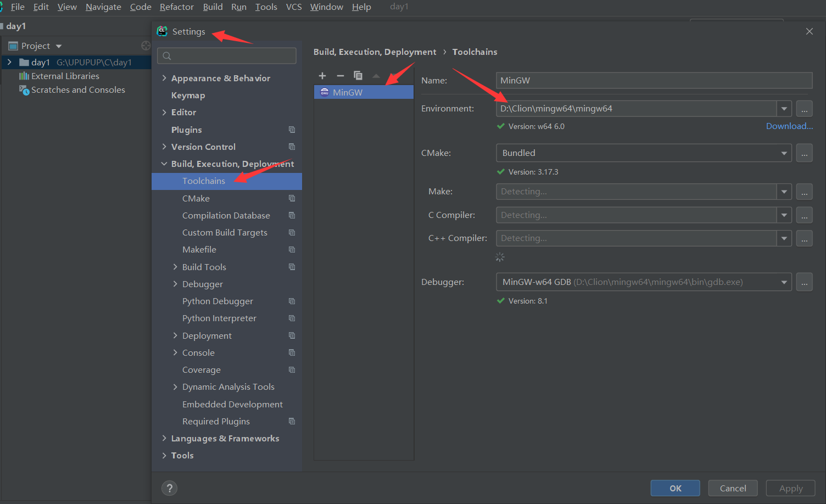Click the Download... link
This screenshot has height=504, width=826.
pos(790,126)
